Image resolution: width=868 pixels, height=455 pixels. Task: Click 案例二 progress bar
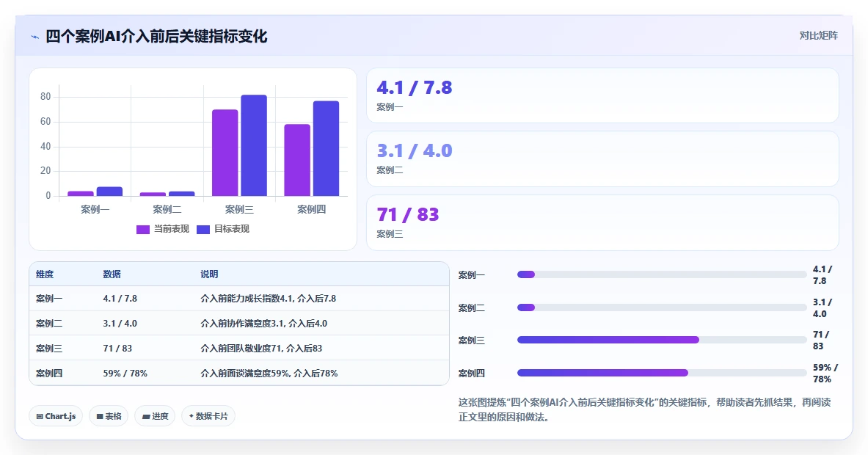tap(662, 307)
